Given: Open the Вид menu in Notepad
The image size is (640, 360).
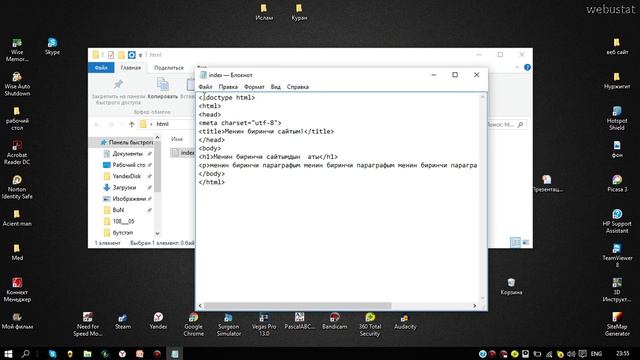Looking at the screenshot, I should pos(276,87).
